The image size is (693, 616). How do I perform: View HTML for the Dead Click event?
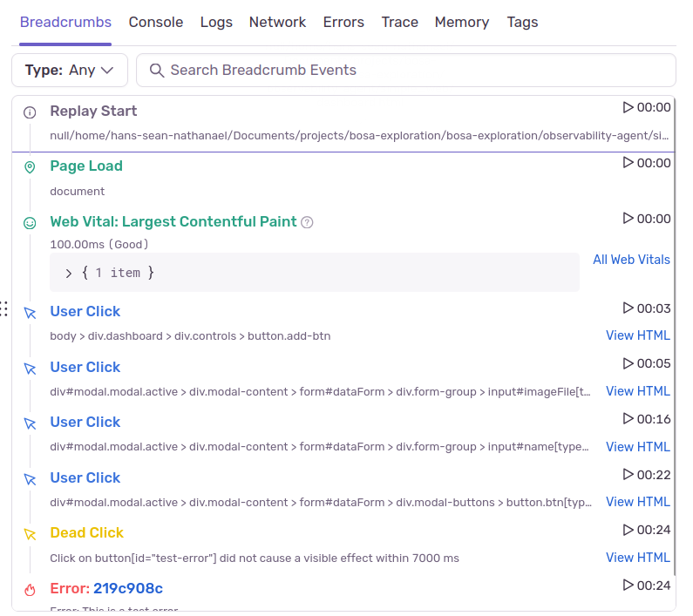638,558
